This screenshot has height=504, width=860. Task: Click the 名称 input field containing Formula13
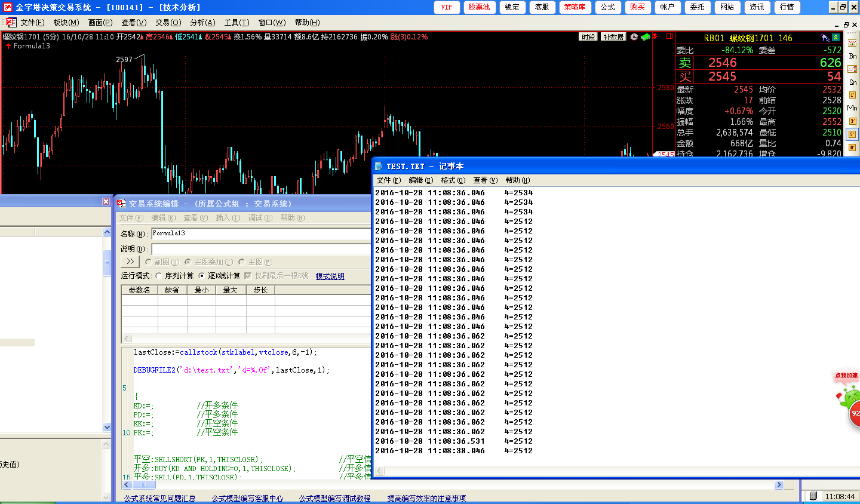pyautogui.click(x=261, y=233)
